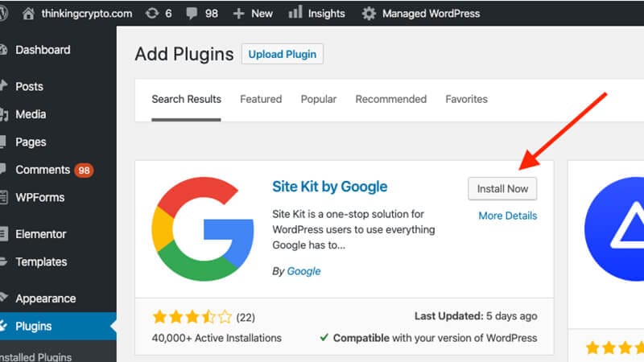Open the Site Kit by Google title link
This screenshot has height=362, width=644.
(x=330, y=187)
